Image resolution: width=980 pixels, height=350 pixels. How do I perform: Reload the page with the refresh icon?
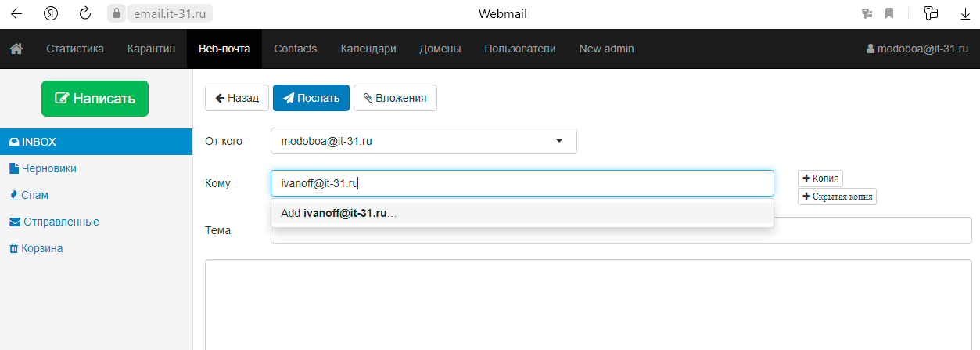pos(86,13)
